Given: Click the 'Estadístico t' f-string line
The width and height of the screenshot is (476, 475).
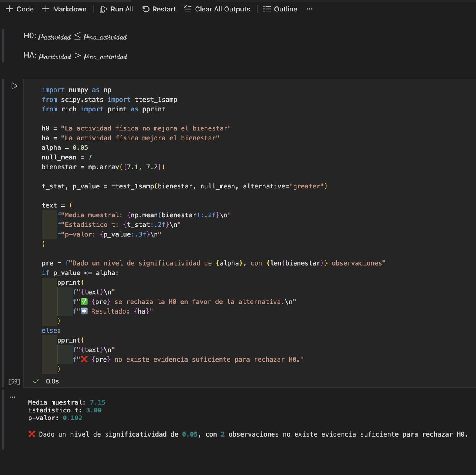Looking at the screenshot, I should click(119, 224).
